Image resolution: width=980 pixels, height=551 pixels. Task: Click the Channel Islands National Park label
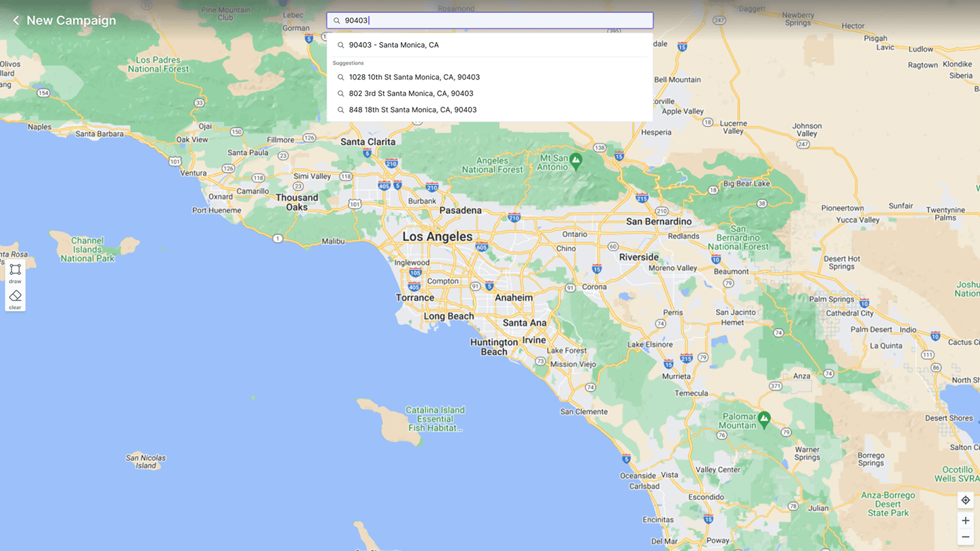(x=87, y=250)
